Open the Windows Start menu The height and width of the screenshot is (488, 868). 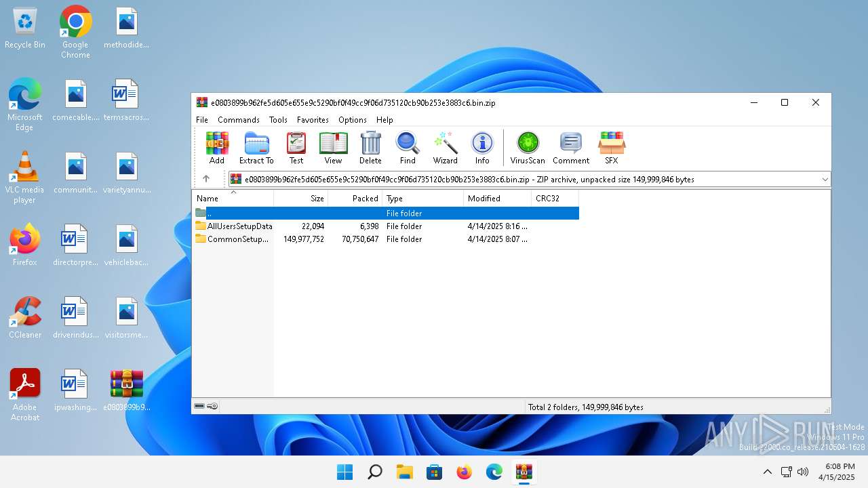[x=345, y=472]
